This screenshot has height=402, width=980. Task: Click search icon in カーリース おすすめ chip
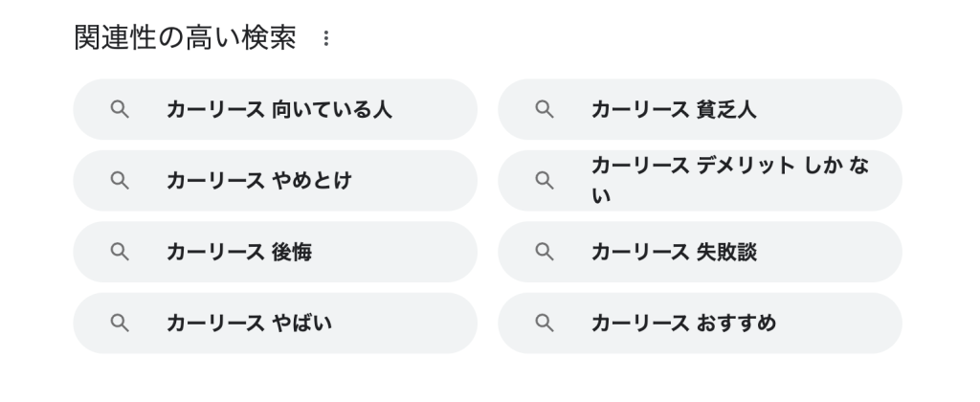(545, 324)
